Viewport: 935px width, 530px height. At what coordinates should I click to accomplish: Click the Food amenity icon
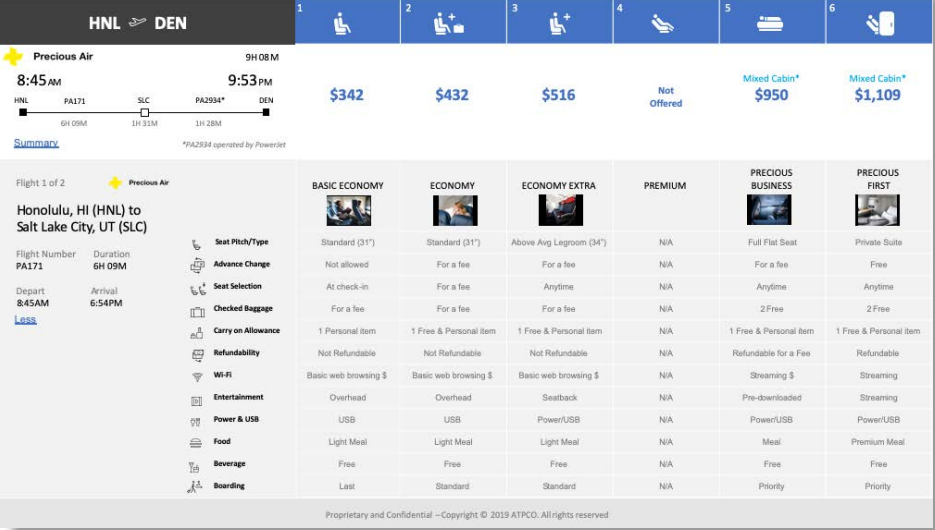197,442
